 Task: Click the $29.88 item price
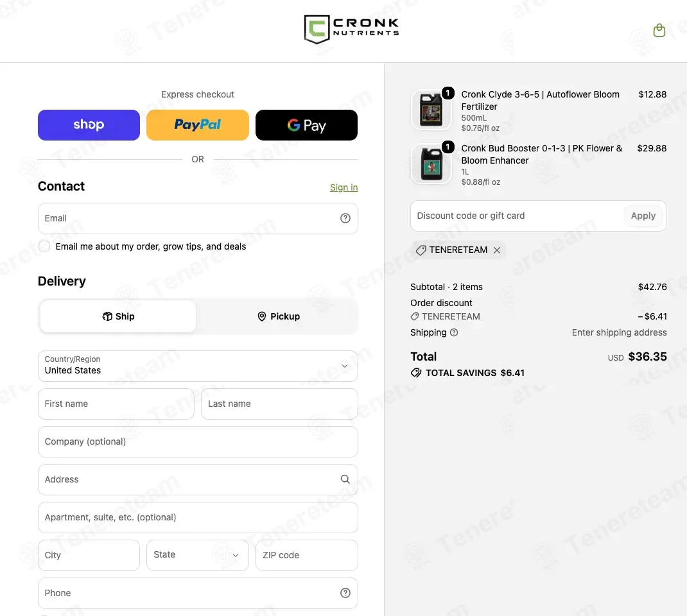(x=652, y=148)
